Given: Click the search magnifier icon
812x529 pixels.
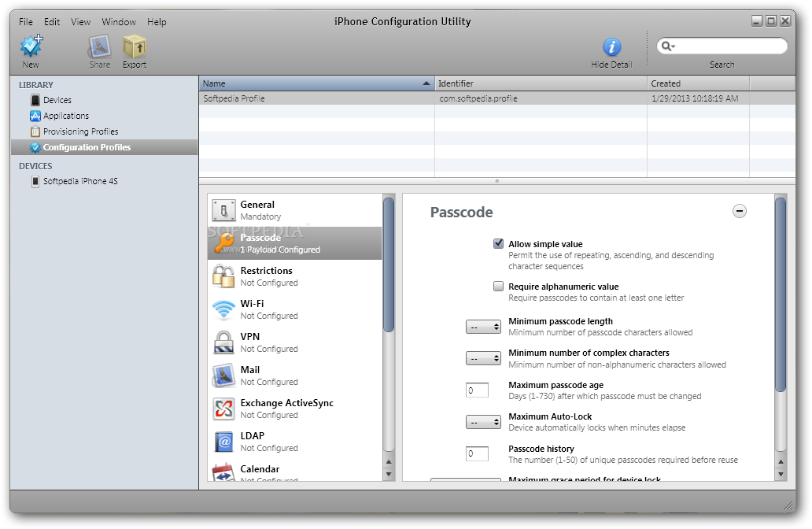Looking at the screenshot, I should [668, 46].
